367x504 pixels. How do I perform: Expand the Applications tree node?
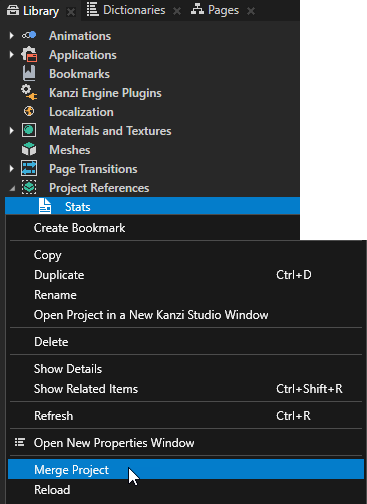click(12, 54)
